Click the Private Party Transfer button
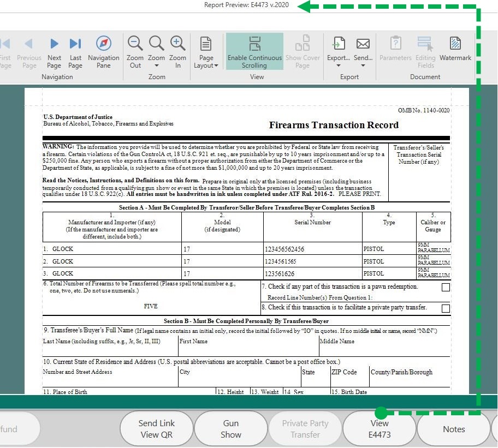498x448 pixels. click(305, 429)
